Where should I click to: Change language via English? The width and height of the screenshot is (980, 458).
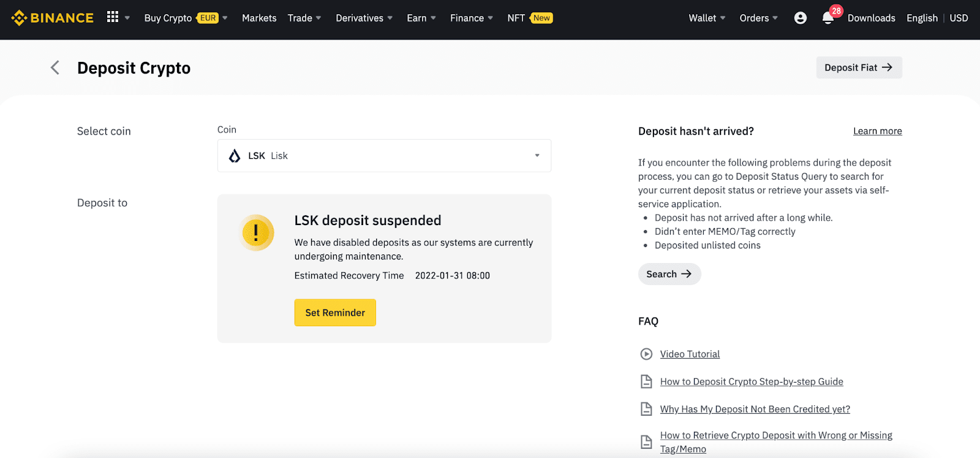[x=922, y=18]
